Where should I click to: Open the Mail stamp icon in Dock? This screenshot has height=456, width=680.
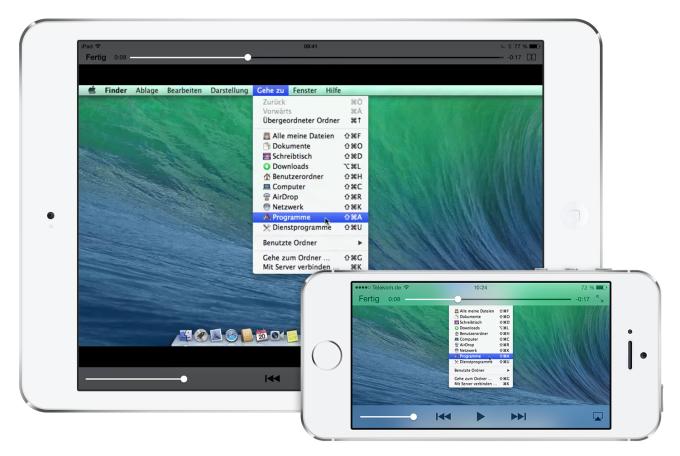tap(216, 335)
